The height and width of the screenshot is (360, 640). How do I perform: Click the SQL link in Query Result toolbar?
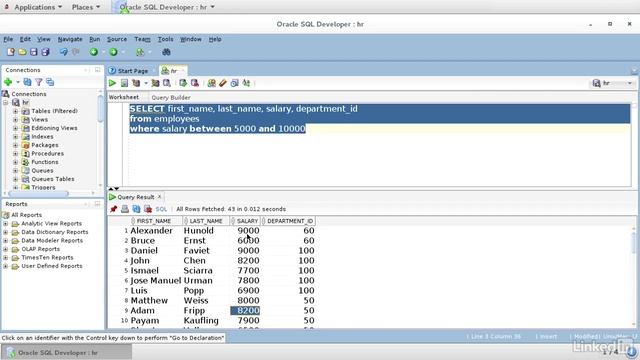[161, 209]
